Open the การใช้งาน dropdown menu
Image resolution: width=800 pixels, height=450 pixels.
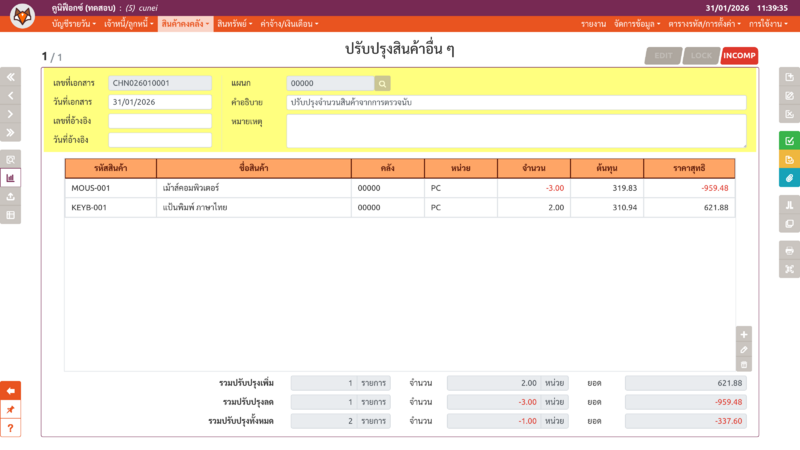point(768,24)
